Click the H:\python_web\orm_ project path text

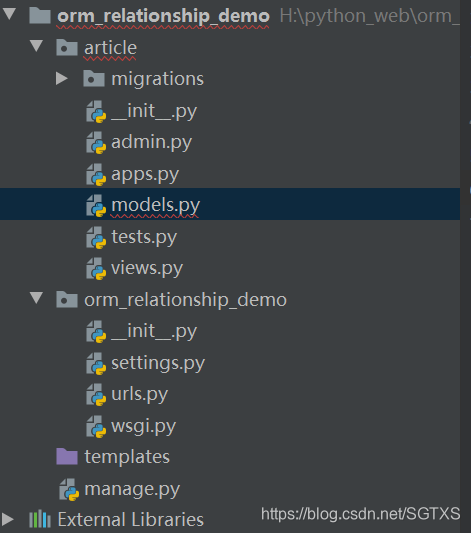(x=370, y=17)
